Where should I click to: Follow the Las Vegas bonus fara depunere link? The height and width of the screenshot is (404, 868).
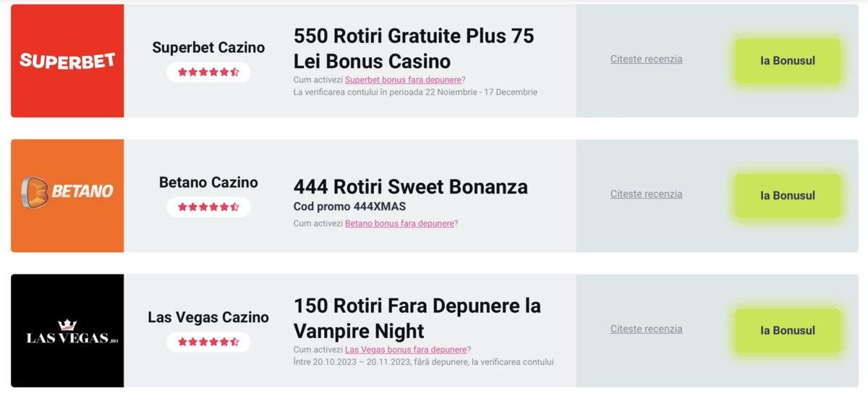(406, 350)
